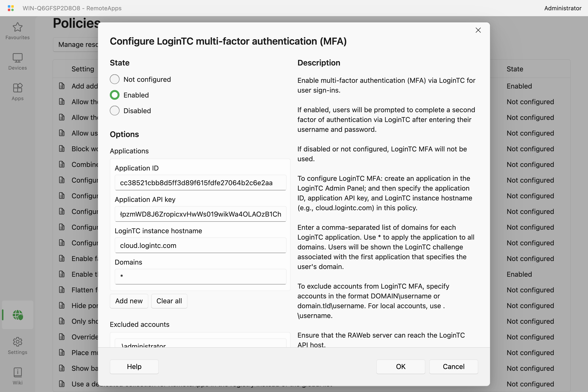This screenshot has width=588, height=392.
Task: Open the Apps icon in sidebar
Action: point(17,88)
